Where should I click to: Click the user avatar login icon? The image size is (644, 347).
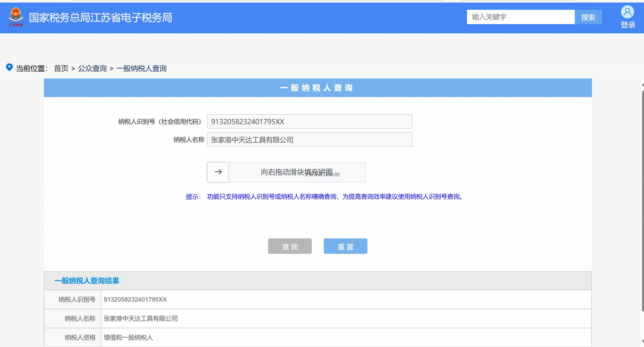[x=627, y=12]
